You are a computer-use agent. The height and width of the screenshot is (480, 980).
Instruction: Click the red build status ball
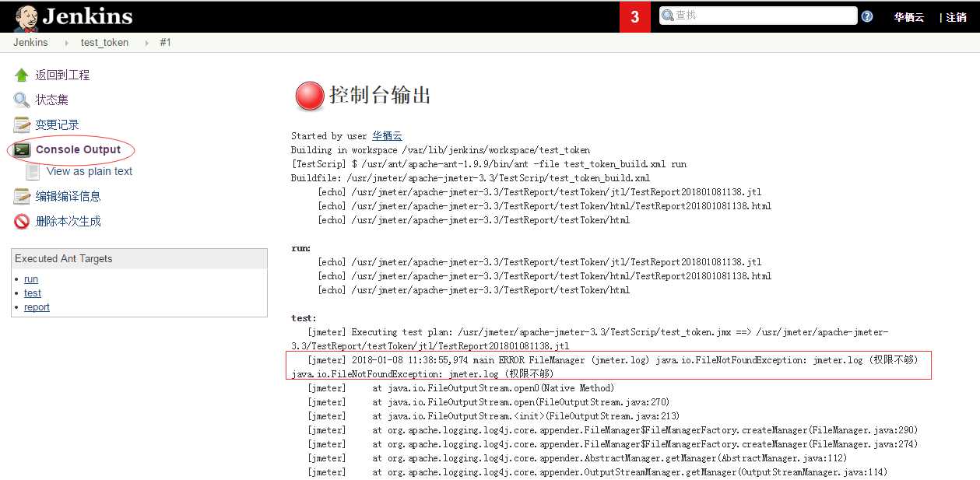(x=309, y=96)
